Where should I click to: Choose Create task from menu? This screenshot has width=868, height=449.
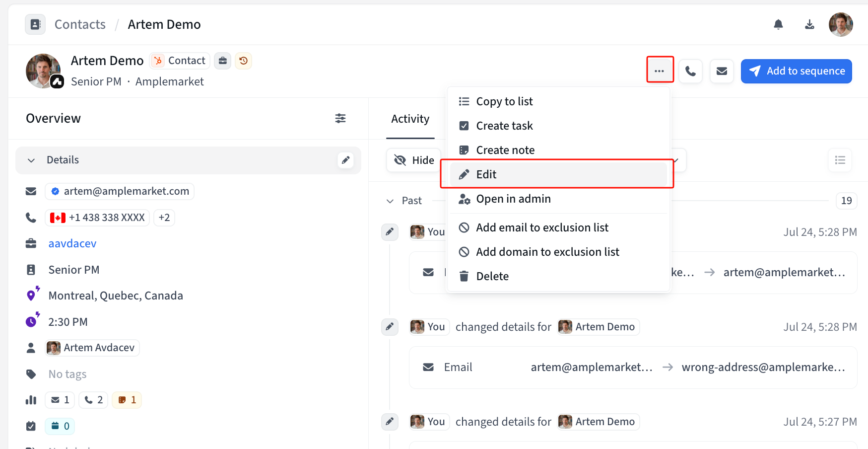558,126
